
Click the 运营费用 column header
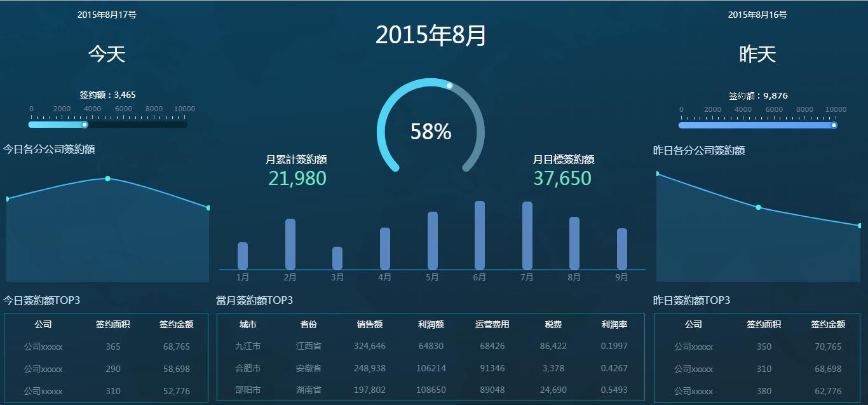(492, 324)
